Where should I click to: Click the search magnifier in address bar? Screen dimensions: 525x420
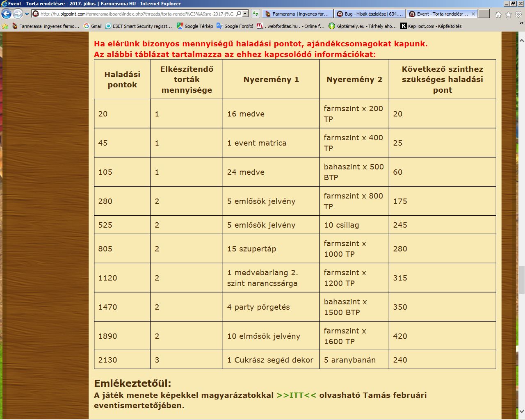(x=239, y=14)
